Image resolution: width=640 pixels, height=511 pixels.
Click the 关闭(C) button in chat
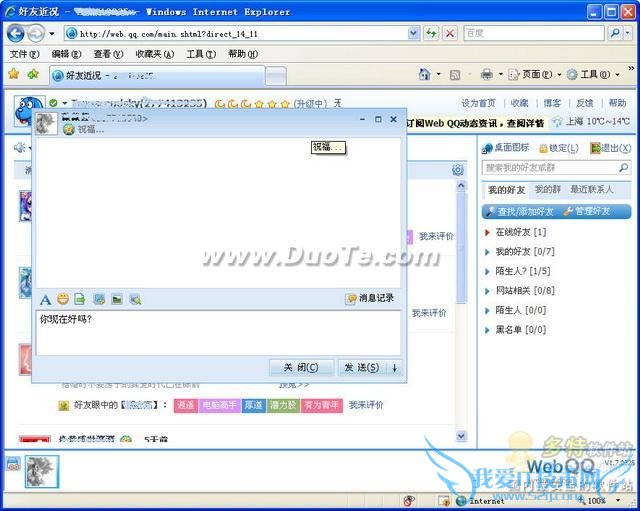click(301, 368)
